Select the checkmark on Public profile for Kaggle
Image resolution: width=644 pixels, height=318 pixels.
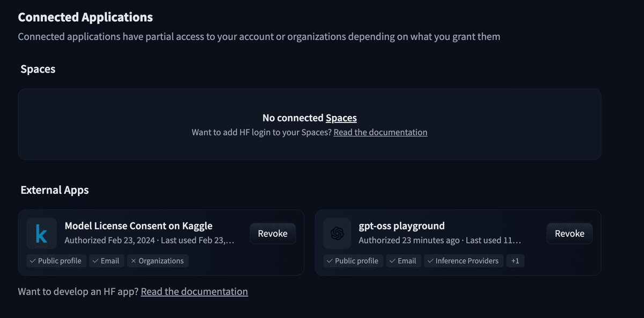(33, 261)
